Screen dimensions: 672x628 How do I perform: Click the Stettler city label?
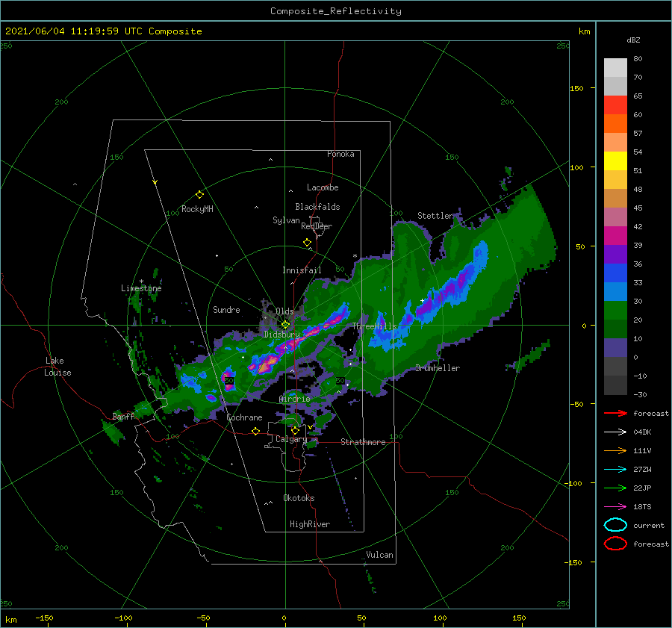coord(435,216)
